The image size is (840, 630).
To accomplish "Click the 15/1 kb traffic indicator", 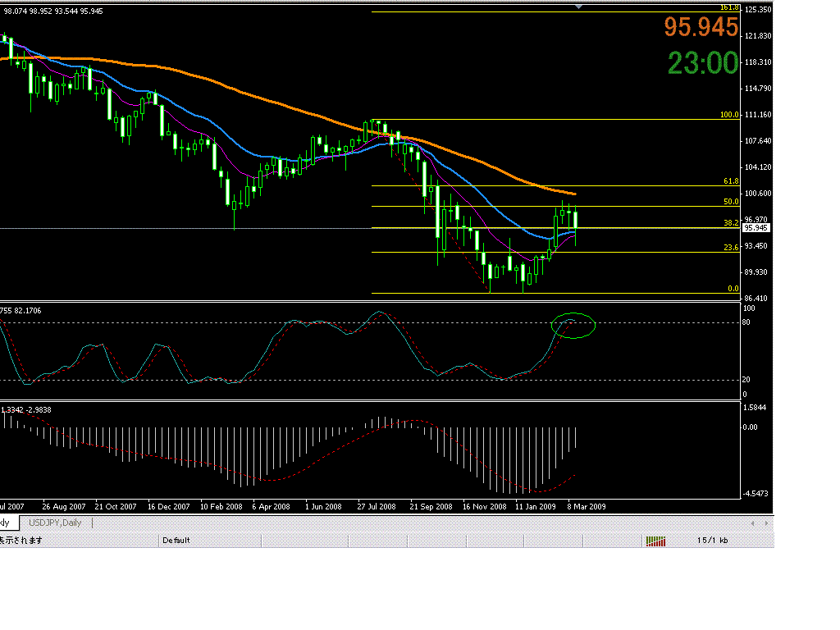I will [x=713, y=541].
